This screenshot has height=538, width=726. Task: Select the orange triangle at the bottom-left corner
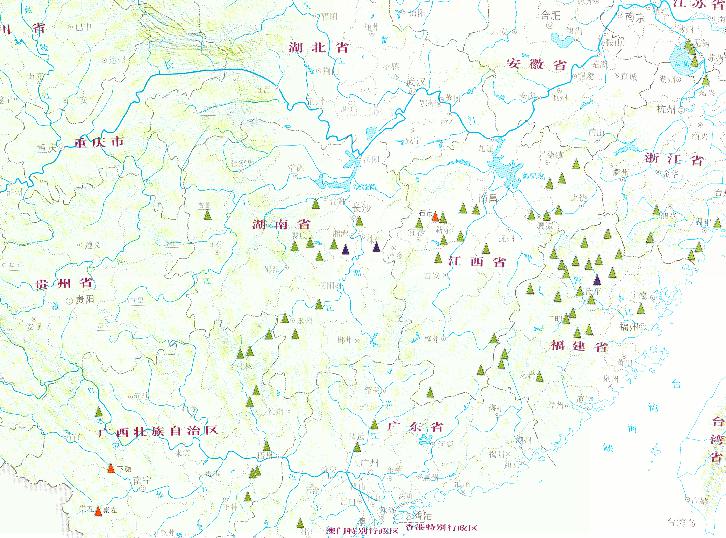(97, 511)
